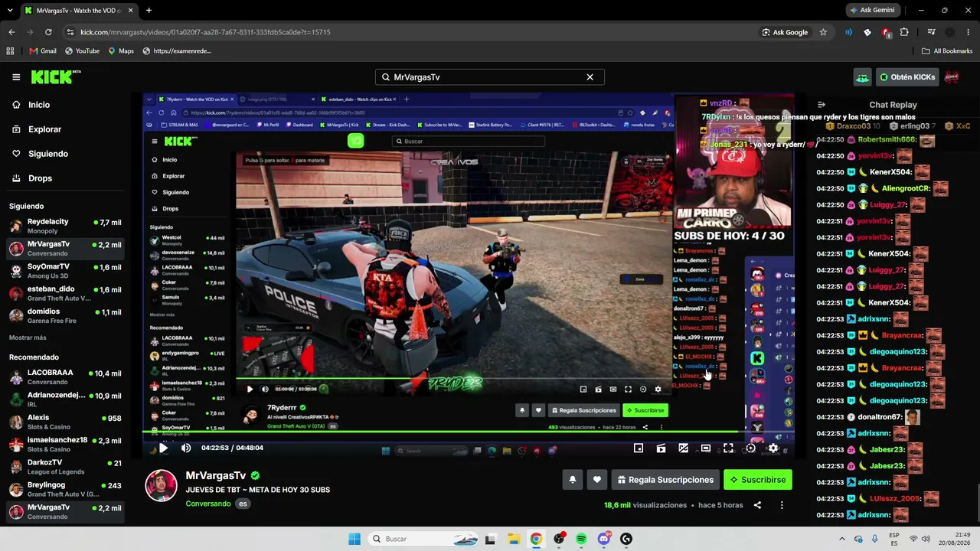The image size is (980, 551).
Task: Click the 'es' language tag
Action: coord(243,504)
